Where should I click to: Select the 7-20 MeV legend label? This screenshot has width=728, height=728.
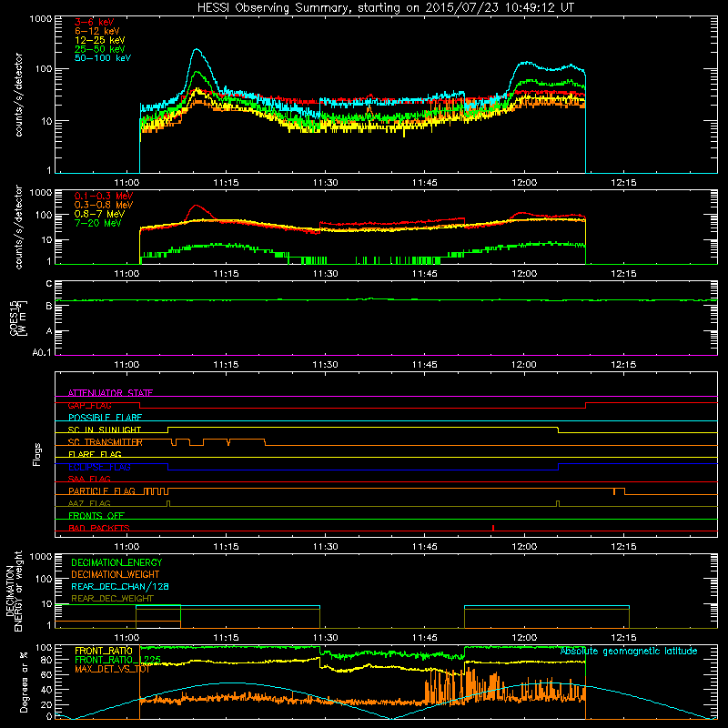point(98,223)
